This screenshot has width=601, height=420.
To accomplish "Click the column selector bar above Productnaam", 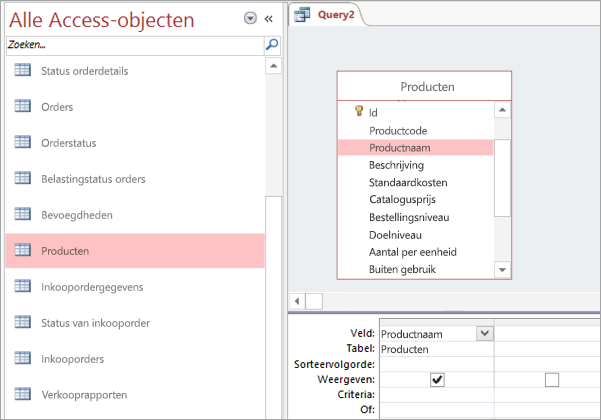I will pyautogui.click(x=437, y=322).
